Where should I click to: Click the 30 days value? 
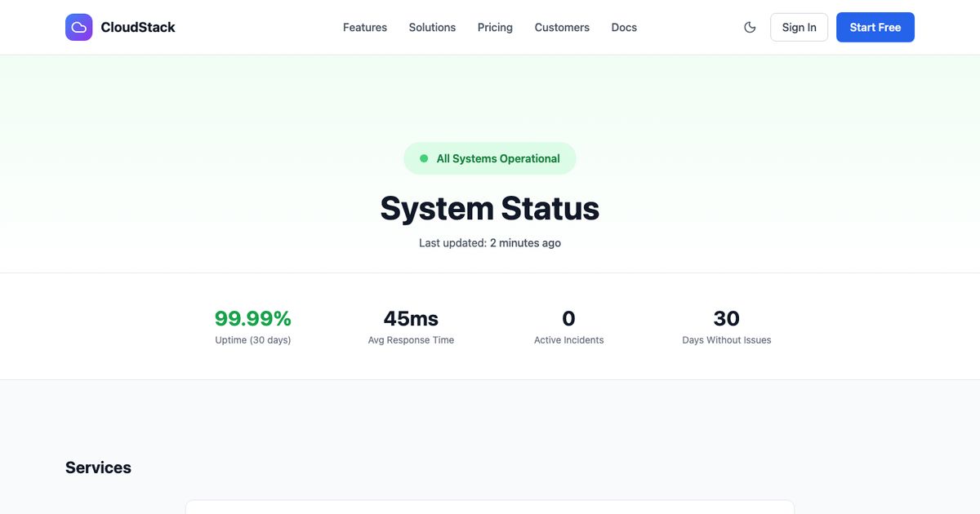click(727, 318)
